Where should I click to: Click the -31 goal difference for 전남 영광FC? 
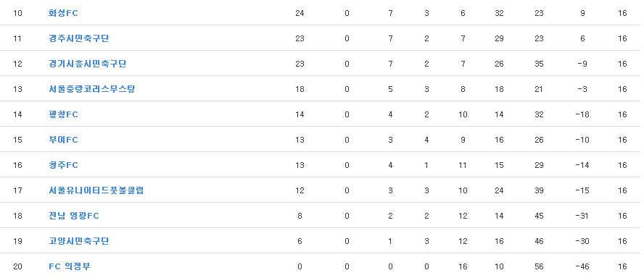point(582,216)
